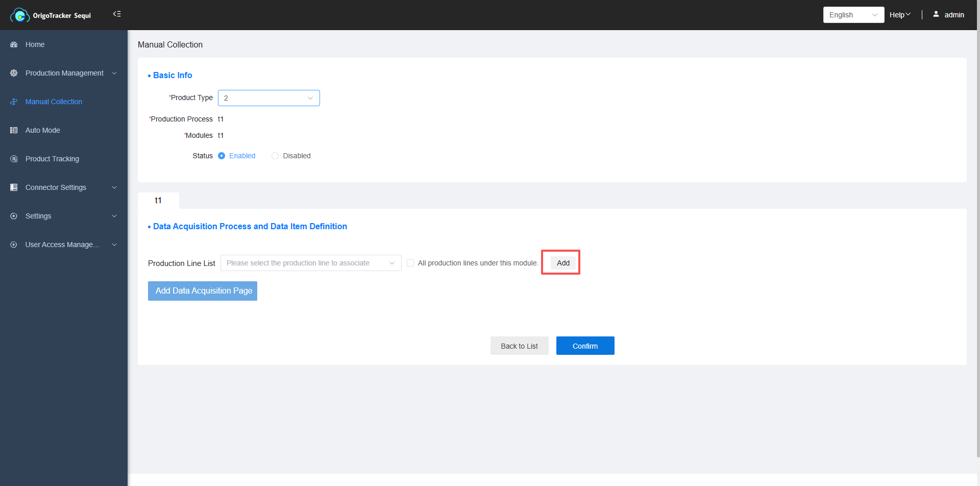Open the production line association dropdown

(x=310, y=263)
